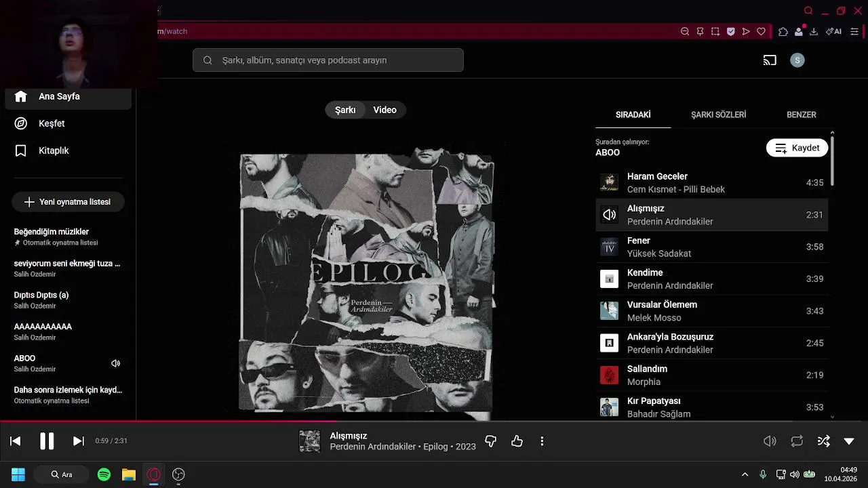Open Cast to device icon
Screen dimensions: 868x488
(x=770, y=60)
